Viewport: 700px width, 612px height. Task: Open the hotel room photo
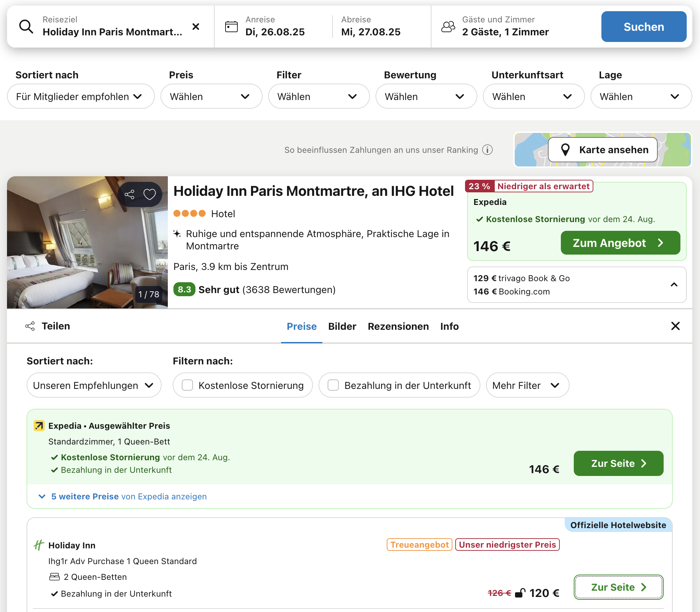pyautogui.click(x=87, y=242)
